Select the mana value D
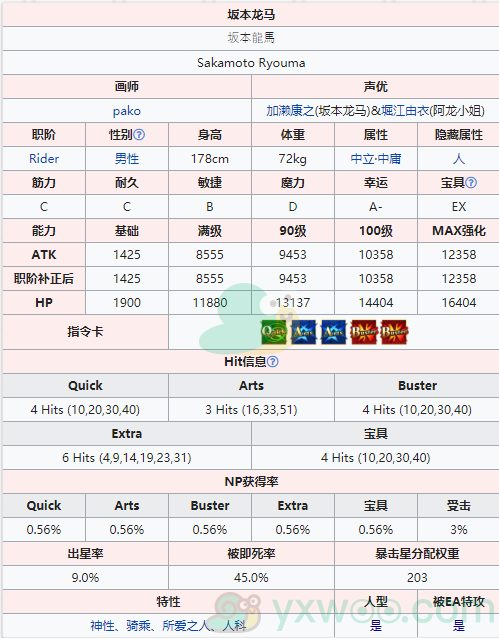Screen dimensions: 499x638 tap(293, 207)
